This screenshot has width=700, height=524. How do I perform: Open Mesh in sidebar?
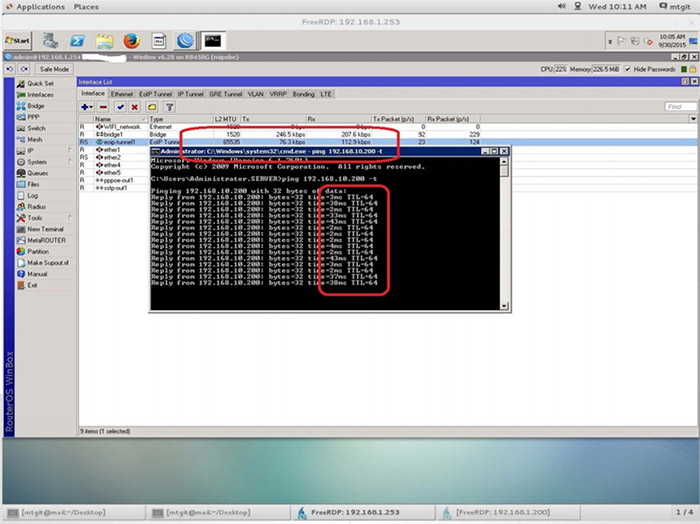34,139
